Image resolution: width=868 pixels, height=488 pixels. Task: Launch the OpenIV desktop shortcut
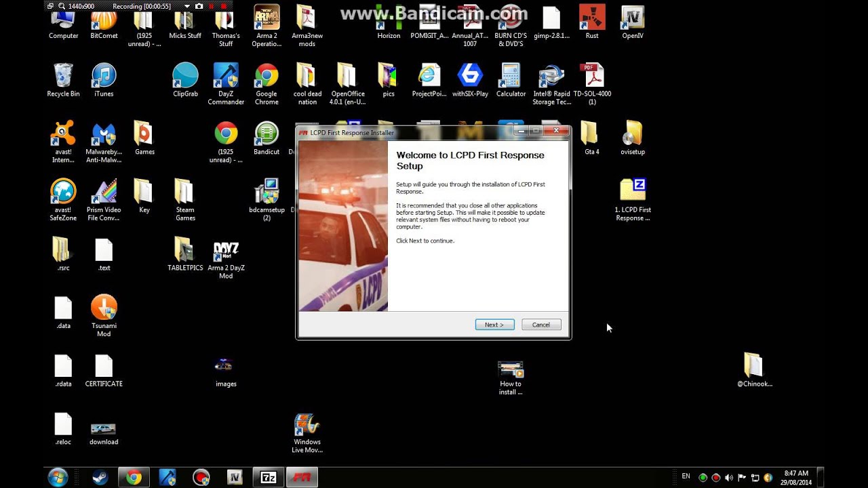pos(633,22)
